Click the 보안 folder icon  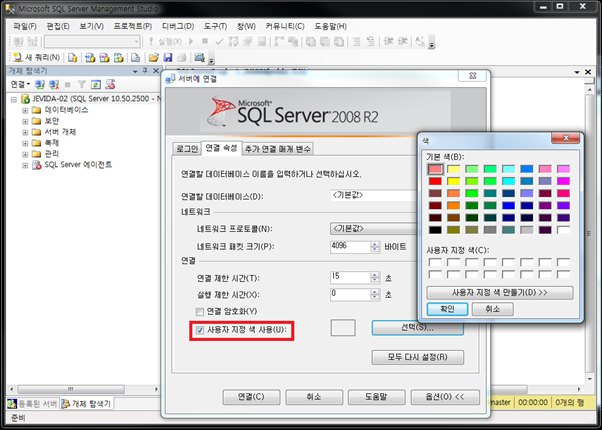click(36, 121)
